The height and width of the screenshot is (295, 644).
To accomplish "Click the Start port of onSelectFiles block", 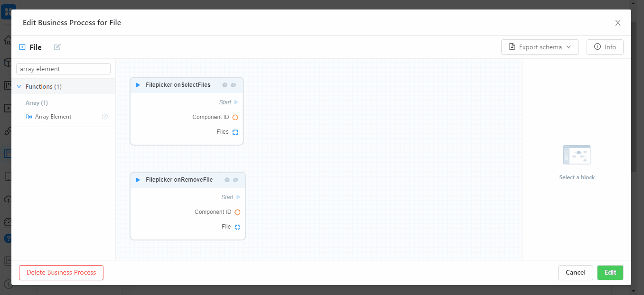I will (x=236, y=102).
